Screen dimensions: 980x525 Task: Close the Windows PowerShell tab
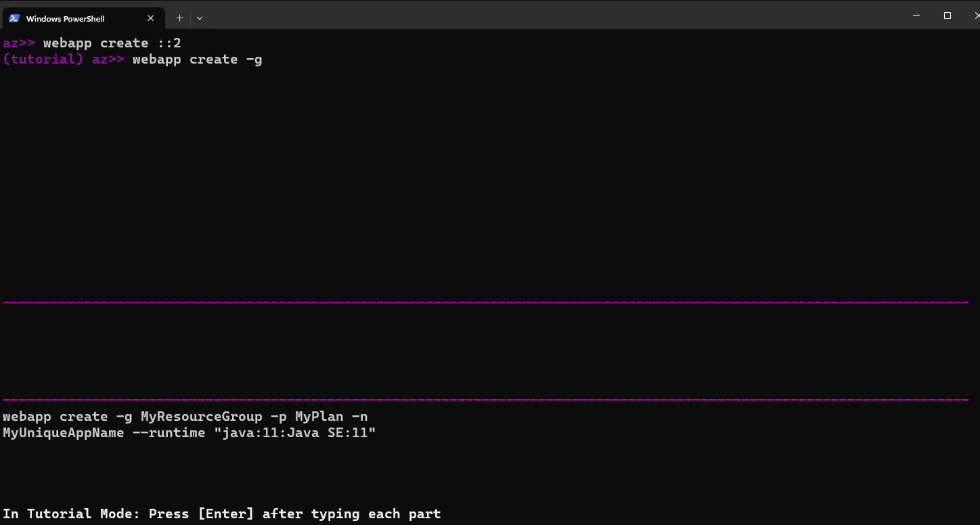pyautogui.click(x=151, y=18)
